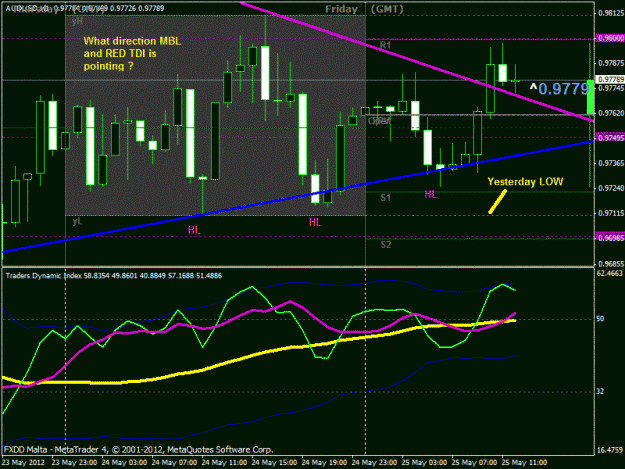This screenshot has width=625, height=469.
Task: Select the R1 pivot label
Action: (385, 45)
